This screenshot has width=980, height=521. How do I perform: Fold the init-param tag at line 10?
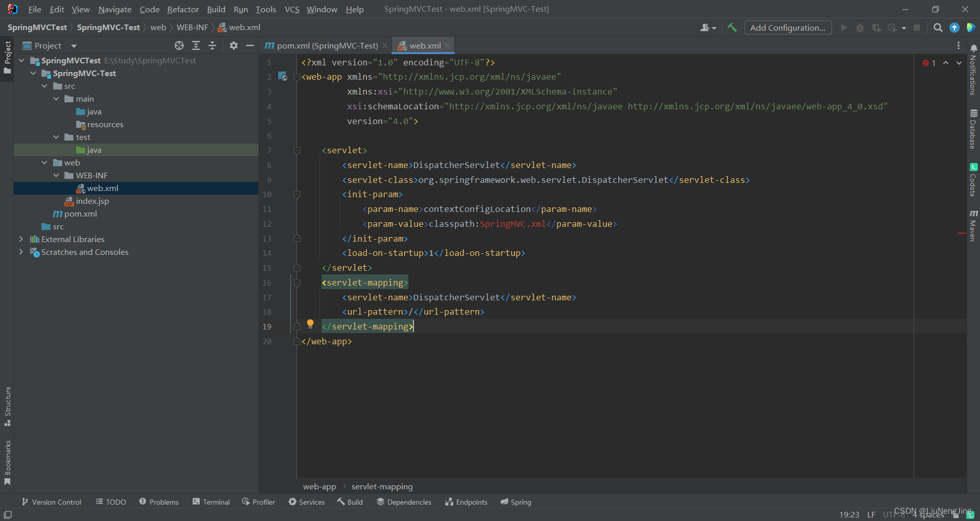tap(297, 195)
